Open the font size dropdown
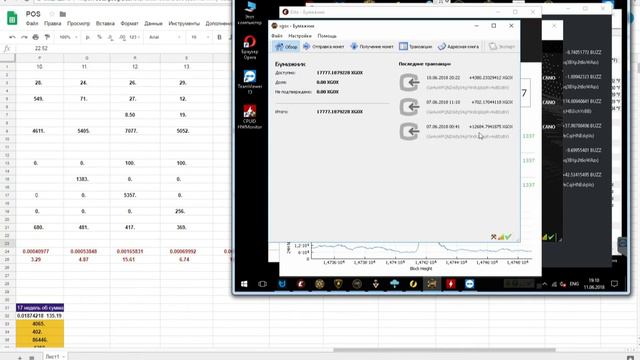The image size is (640, 360). click(x=199, y=37)
